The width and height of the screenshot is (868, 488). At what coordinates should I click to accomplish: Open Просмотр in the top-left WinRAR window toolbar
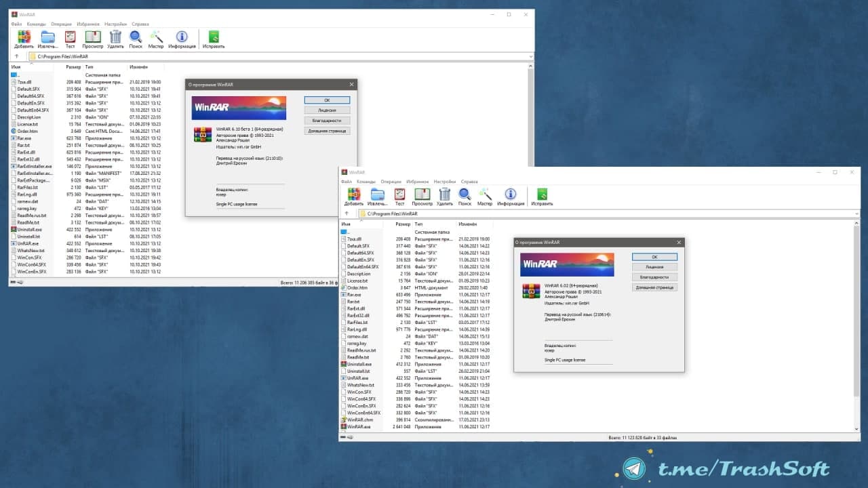tap(93, 37)
